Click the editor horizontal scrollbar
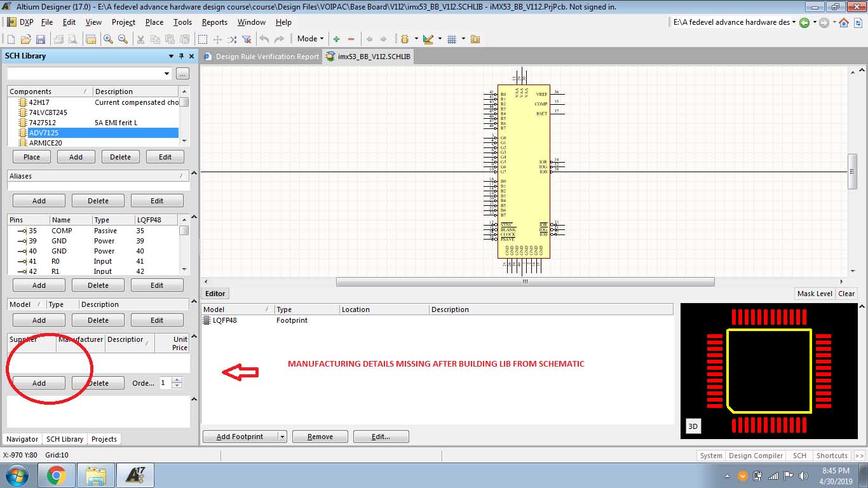868x488 pixels. 525,281
